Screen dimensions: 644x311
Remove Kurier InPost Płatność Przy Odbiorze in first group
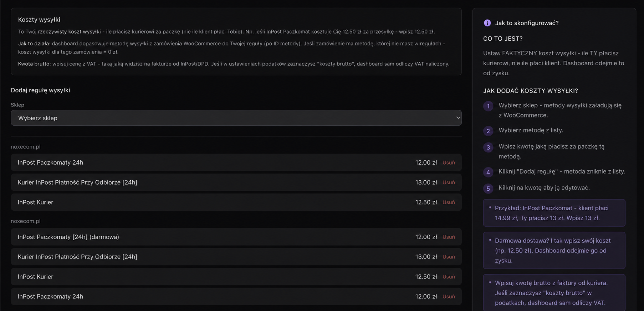(449, 182)
